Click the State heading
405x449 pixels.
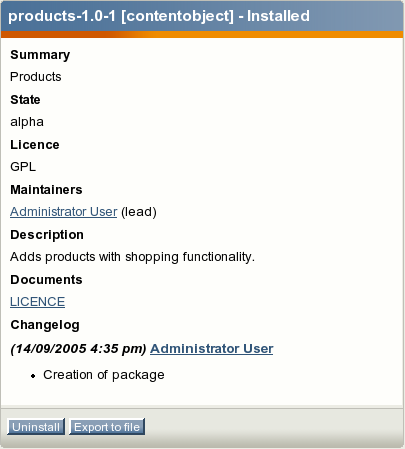25,100
